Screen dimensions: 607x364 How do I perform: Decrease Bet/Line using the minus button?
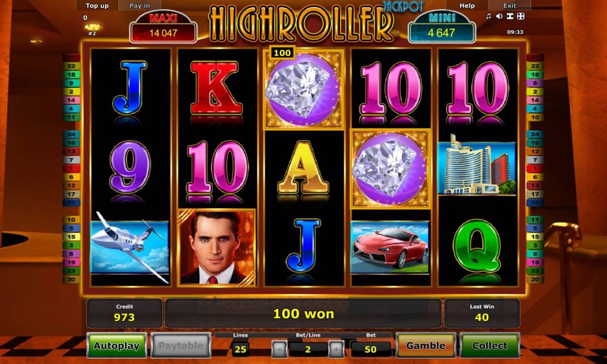tap(279, 349)
